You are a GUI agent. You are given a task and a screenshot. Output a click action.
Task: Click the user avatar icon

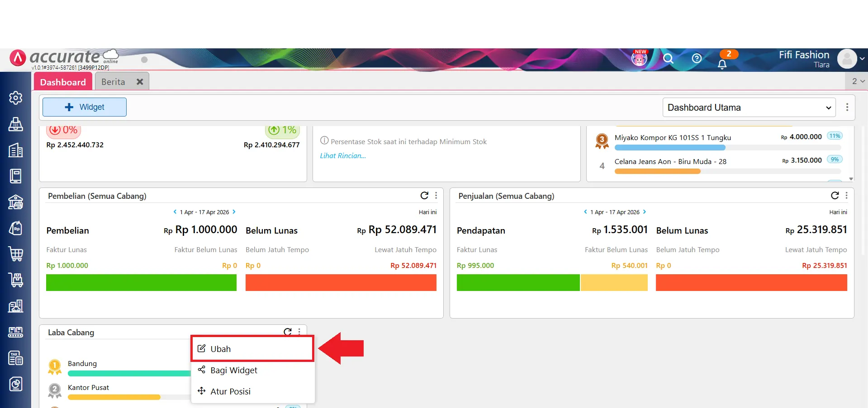pos(847,59)
